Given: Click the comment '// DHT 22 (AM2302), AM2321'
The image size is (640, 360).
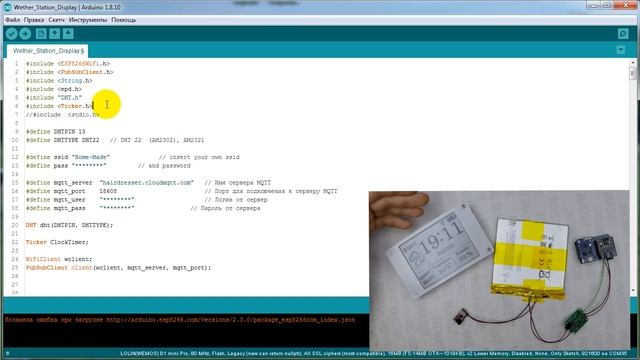Looking at the screenshot, I should (x=157, y=140).
